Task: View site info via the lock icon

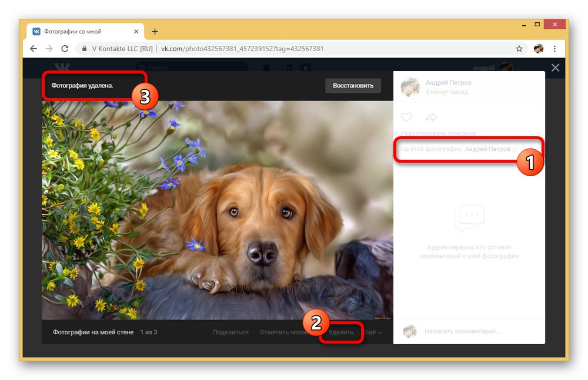Action: (84, 49)
